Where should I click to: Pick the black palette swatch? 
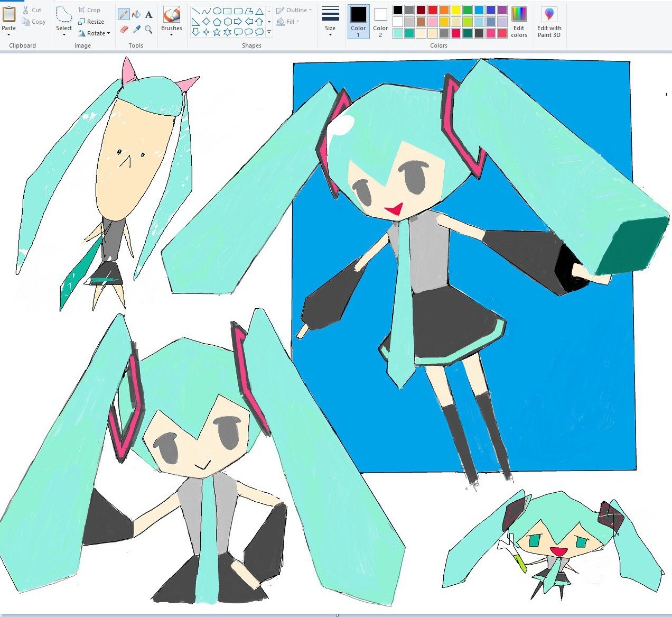[398, 10]
